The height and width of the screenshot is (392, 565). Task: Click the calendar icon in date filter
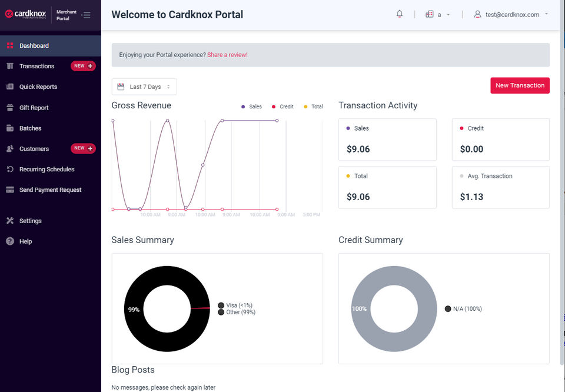point(121,87)
